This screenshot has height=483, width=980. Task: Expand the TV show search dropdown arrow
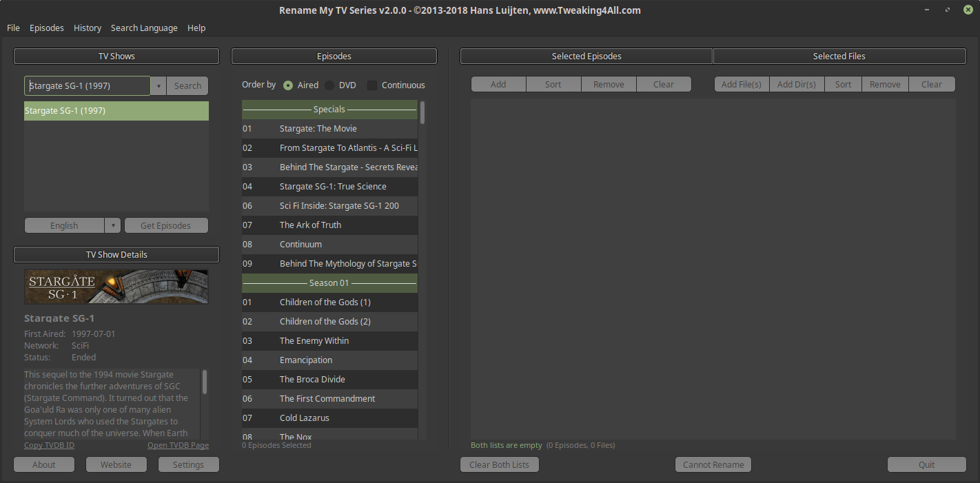[159, 85]
